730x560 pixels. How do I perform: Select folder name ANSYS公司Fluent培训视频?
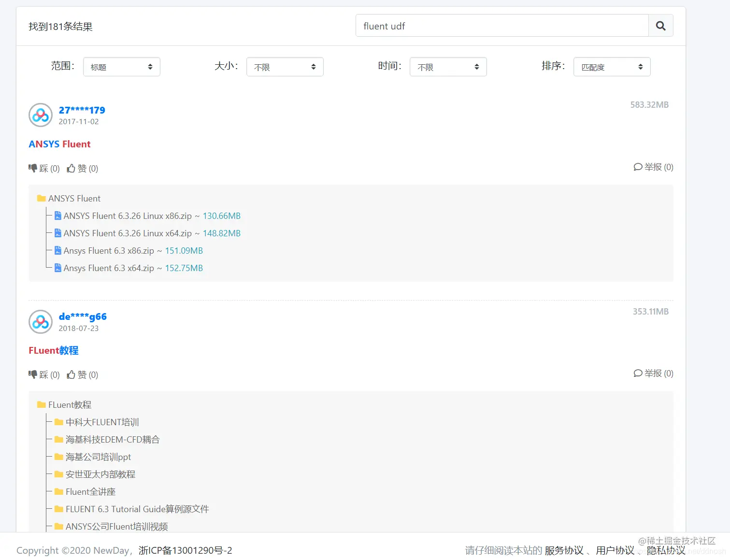[x=117, y=526]
